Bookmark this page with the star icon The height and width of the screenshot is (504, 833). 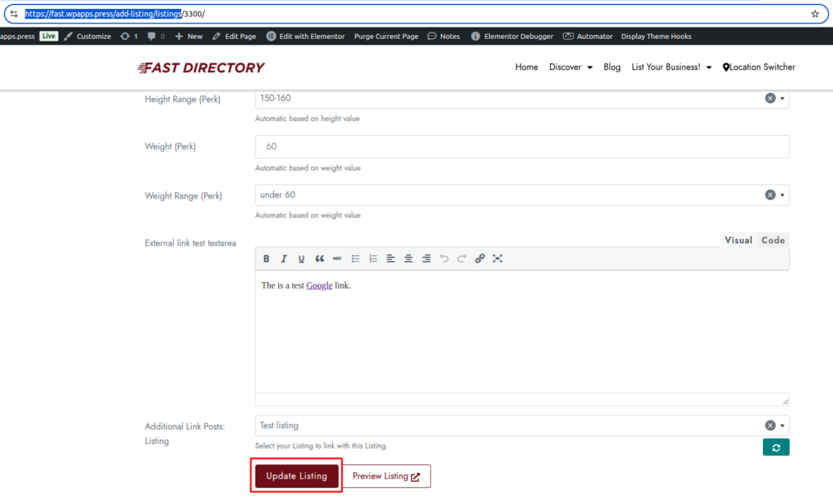tap(814, 14)
